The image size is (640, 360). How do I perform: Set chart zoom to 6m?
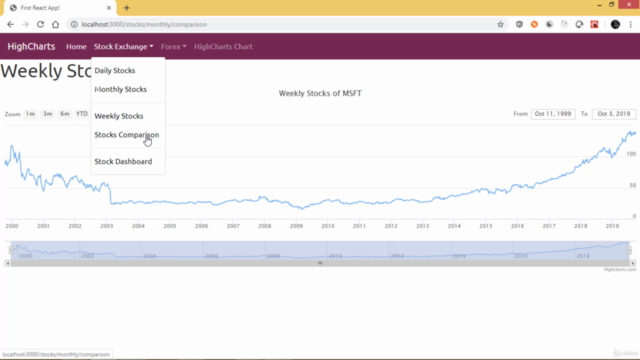point(65,114)
